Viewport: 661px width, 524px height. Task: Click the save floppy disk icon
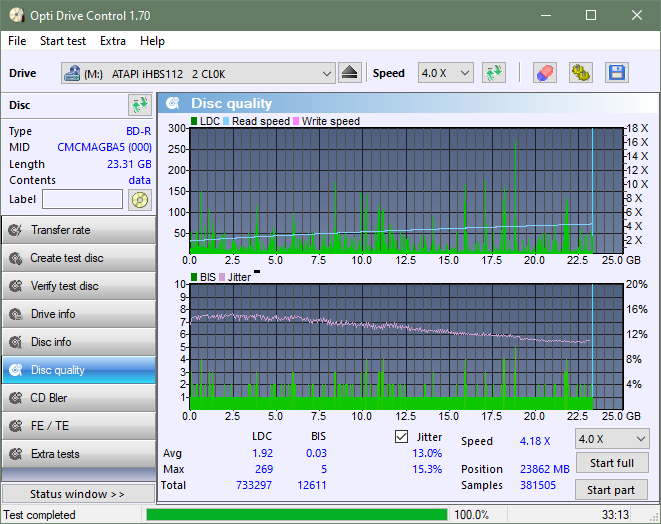[616, 73]
